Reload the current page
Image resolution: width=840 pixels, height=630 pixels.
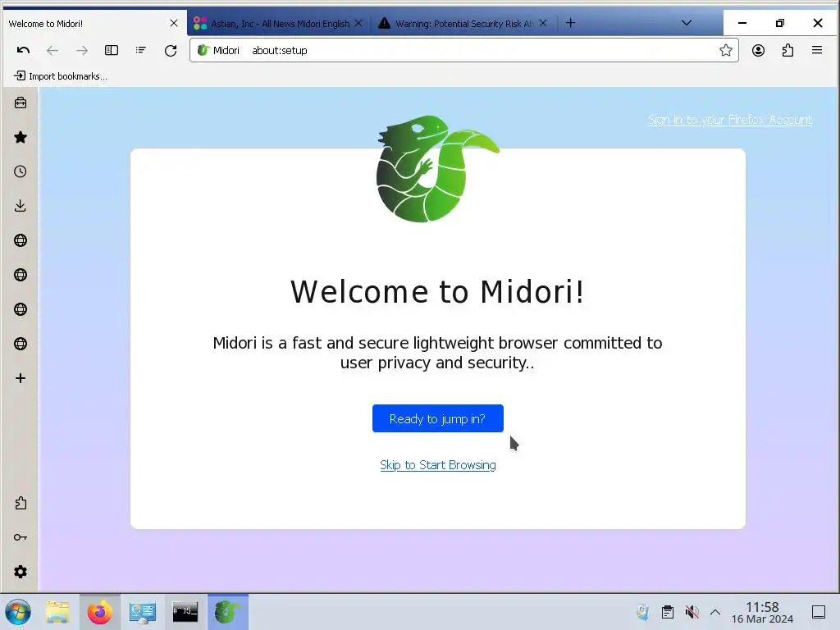tap(171, 50)
